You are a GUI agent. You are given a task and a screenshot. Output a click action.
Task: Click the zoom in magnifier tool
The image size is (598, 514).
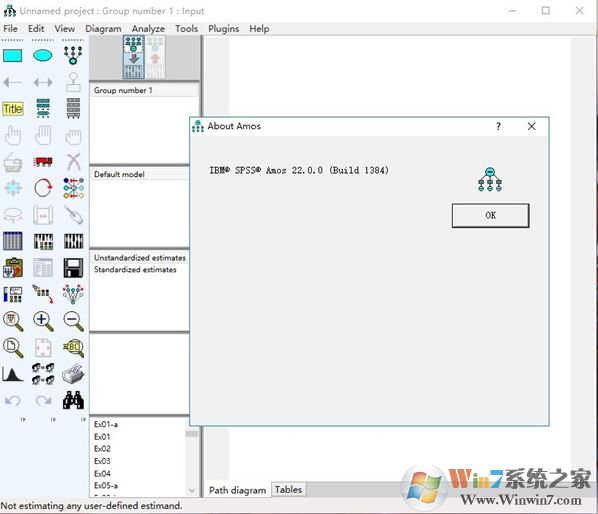pos(43,321)
